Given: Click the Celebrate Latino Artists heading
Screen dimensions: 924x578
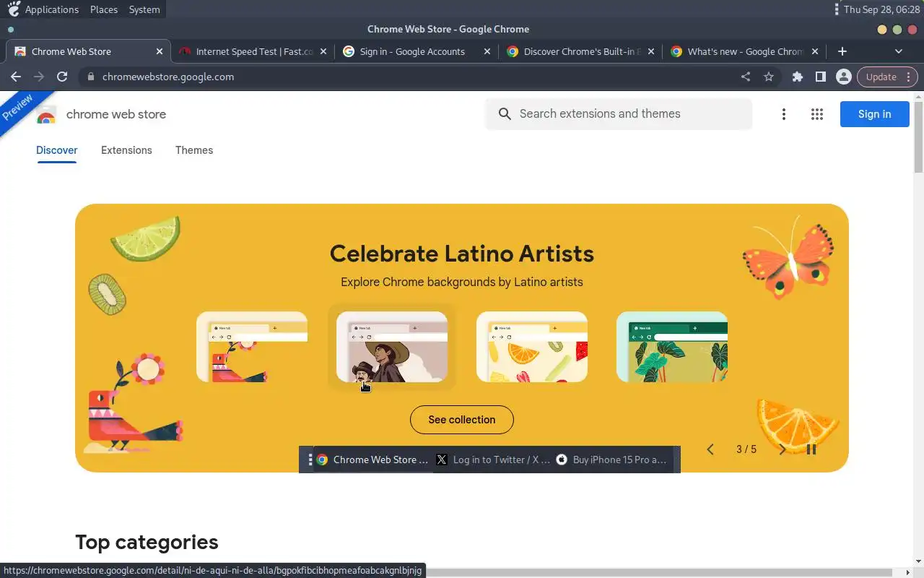Looking at the screenshot, I should (x=462, y=254).
